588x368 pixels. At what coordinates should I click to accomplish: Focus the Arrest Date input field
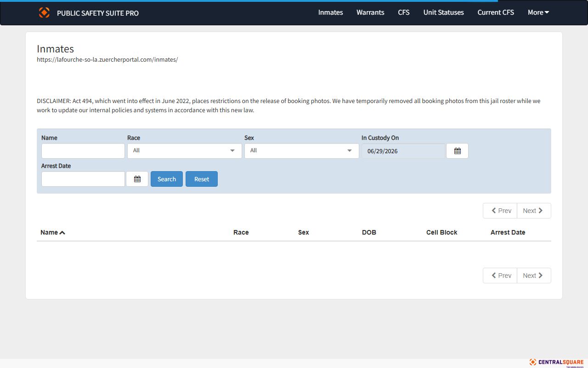tap(83, 179)
